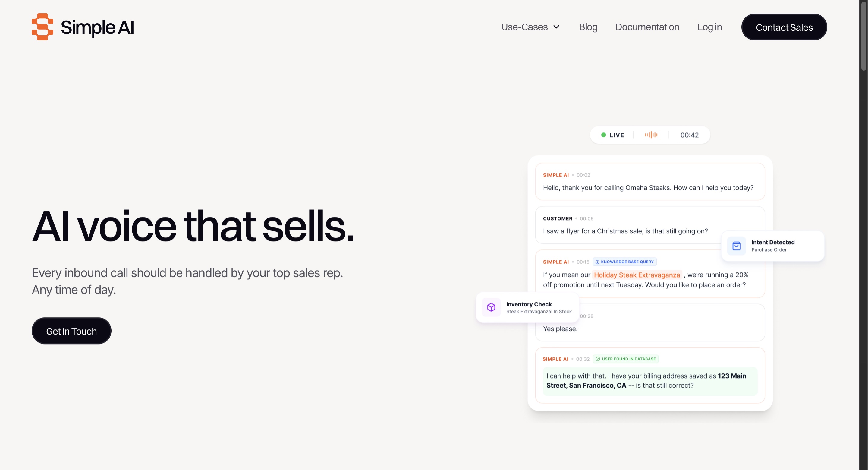868x470 pixels.
Task: Expand the Use-Cases chevron arrow
Action: (x=556, y=27)
